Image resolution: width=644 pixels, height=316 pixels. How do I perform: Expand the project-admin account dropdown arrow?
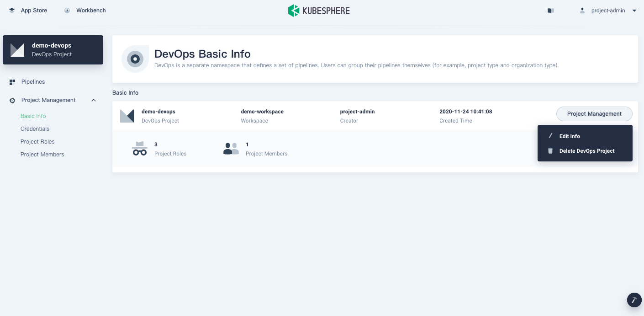[634, 11]
